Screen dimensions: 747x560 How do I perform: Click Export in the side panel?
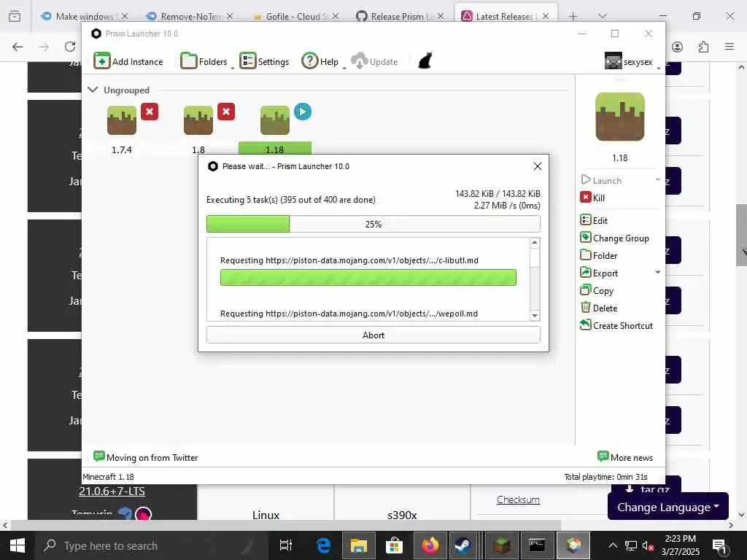[x=599, y=273]
